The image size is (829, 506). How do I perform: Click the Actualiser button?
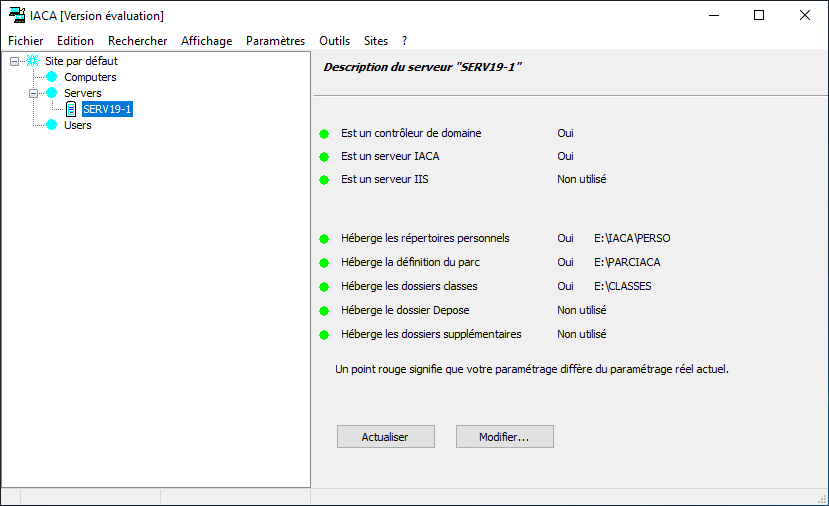(x=386, y=437)
